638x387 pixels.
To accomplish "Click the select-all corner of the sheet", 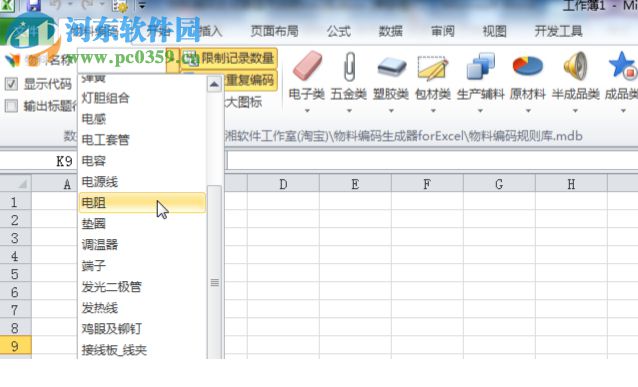I will pos(15,184).
